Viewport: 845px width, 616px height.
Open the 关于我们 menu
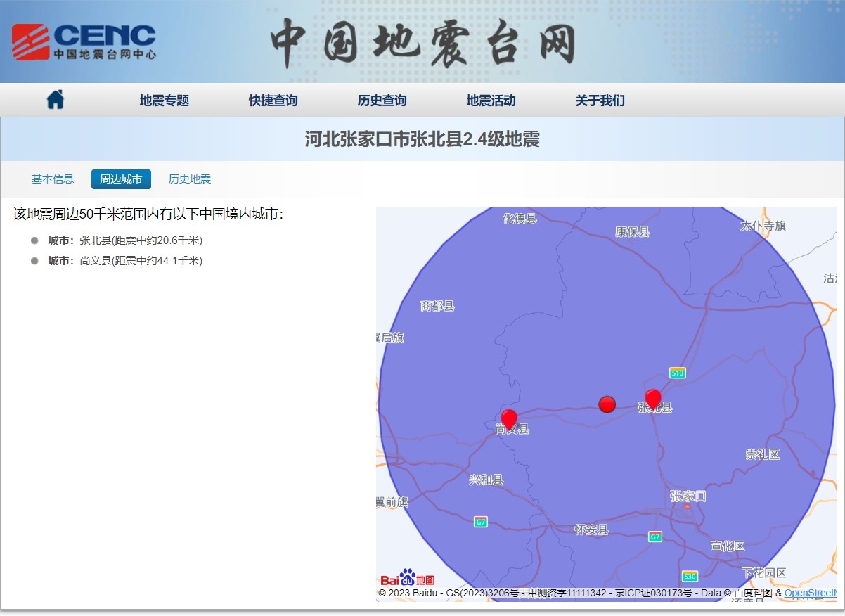pos(600,101)
